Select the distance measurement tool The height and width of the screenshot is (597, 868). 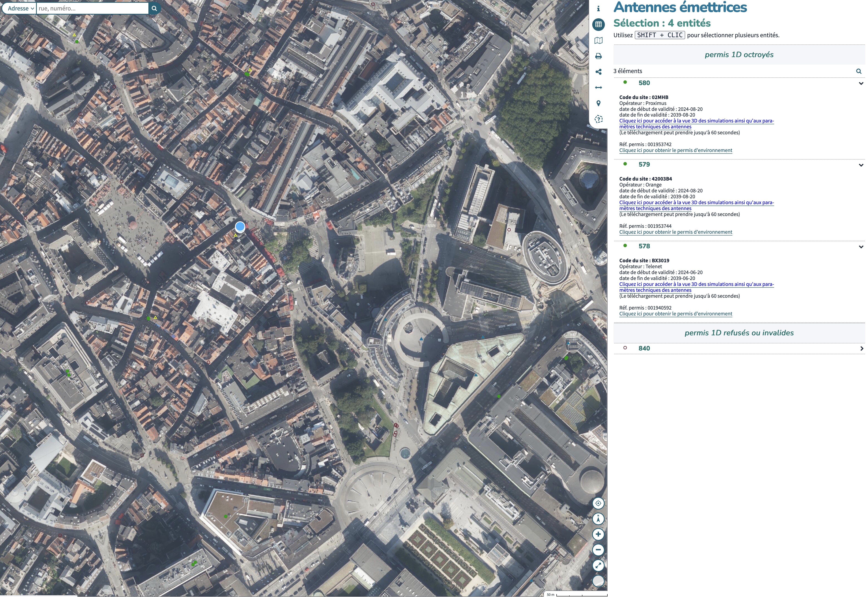598,88
